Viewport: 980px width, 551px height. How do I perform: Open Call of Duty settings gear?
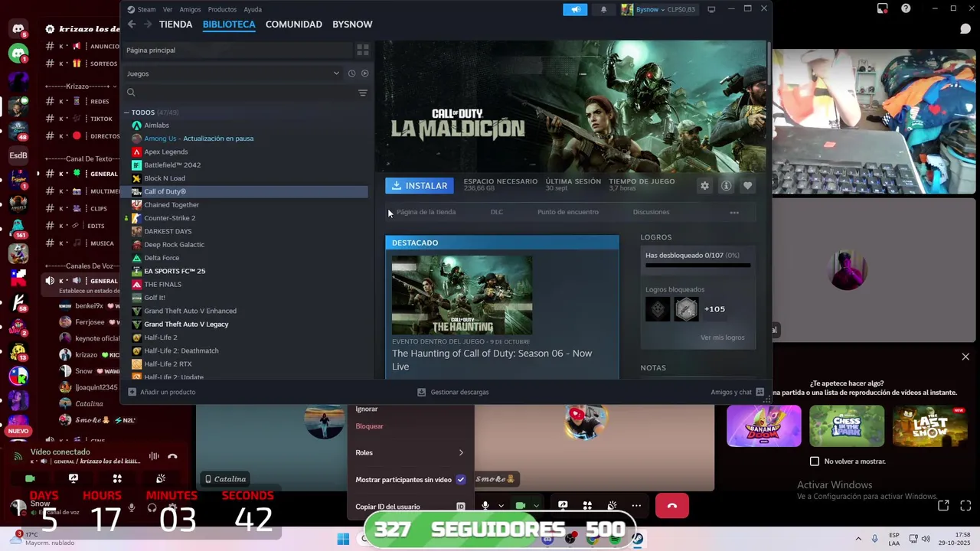pos(704,185)
